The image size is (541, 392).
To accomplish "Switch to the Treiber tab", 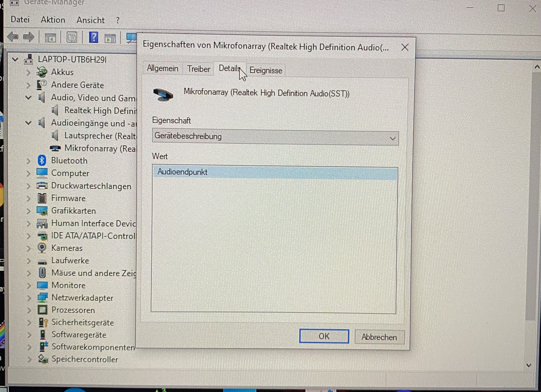I will (x=198, y=69).
